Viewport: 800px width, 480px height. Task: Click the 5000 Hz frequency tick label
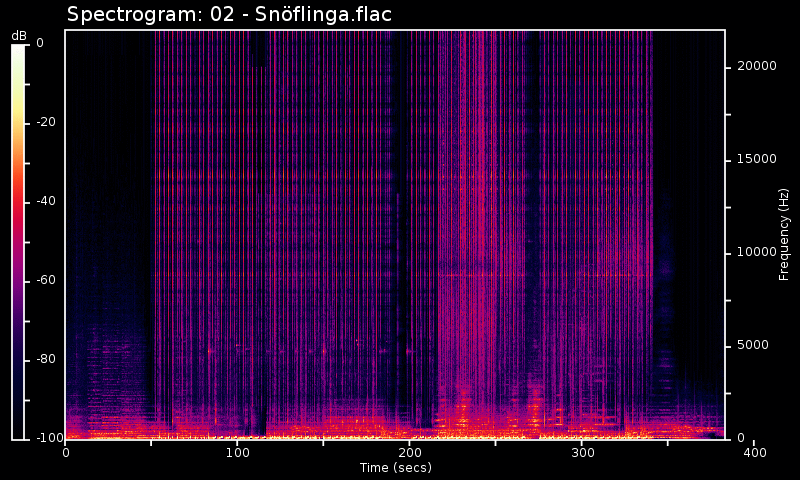point(752,345)
